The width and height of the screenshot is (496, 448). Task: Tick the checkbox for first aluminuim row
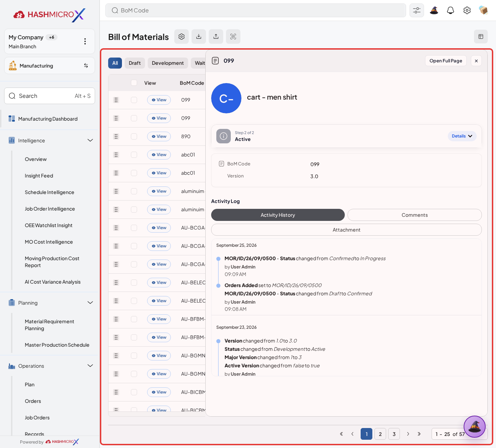[x=134, y=191]
